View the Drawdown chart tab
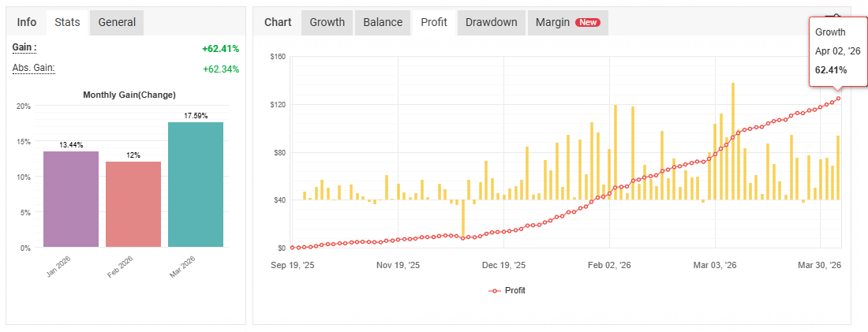This screenshot has height=332, width=868. point(491,22)
